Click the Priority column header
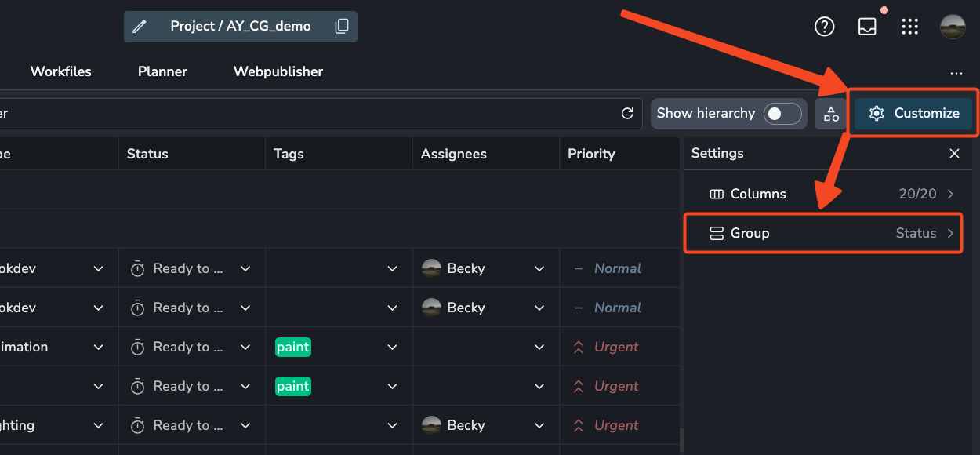980x455 pixels. click(591, 154)
